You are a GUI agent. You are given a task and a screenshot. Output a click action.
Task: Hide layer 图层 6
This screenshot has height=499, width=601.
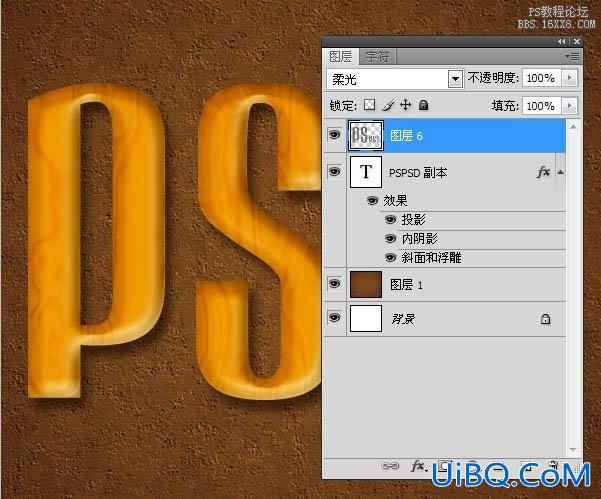(x=335, y=135)
